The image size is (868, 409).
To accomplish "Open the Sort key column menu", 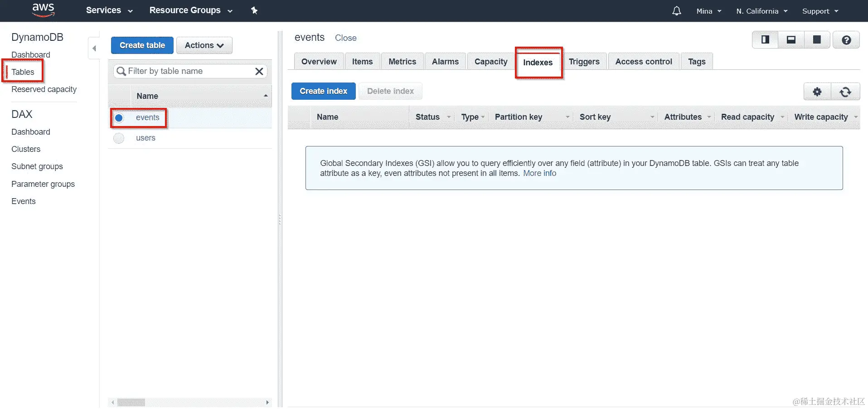I will tap(652, 117).
